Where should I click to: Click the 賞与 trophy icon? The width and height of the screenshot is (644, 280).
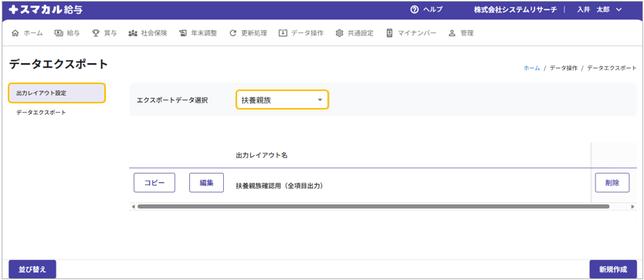click(x=95, y=34)
